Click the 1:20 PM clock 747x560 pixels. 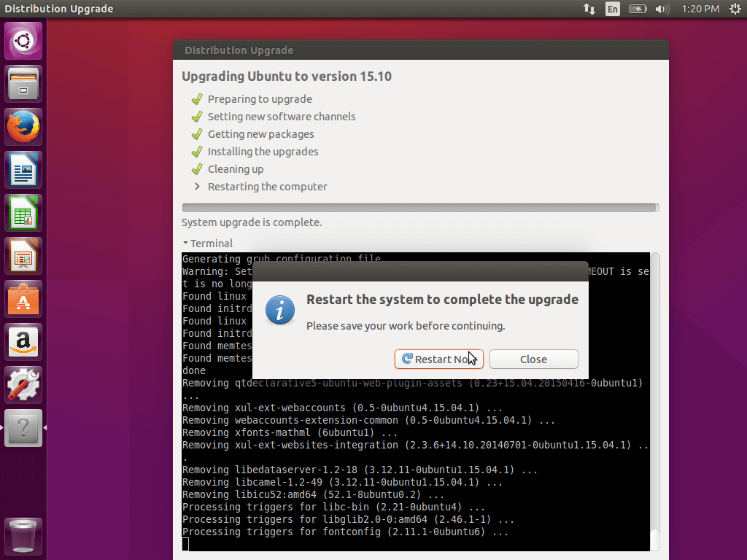pos(700,9)
